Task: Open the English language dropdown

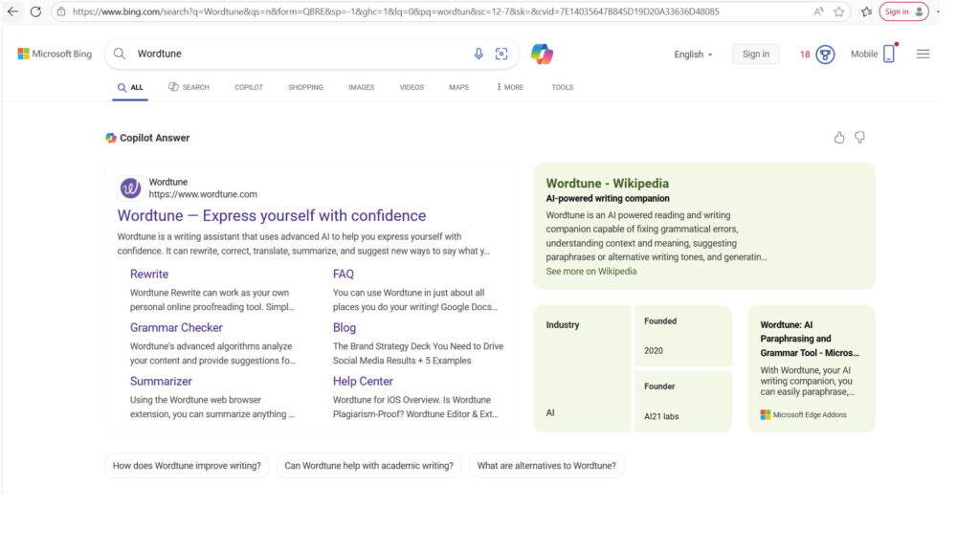Action: click(x=693, y=55)
